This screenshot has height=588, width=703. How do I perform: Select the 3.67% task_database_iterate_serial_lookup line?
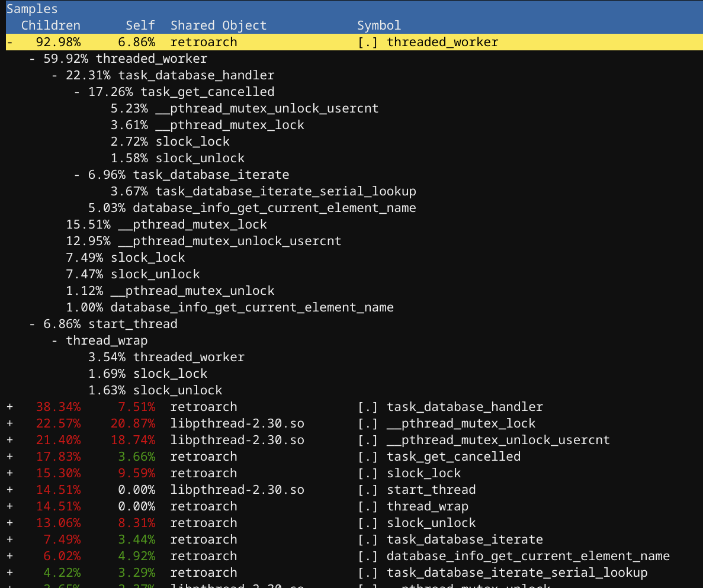263,191
